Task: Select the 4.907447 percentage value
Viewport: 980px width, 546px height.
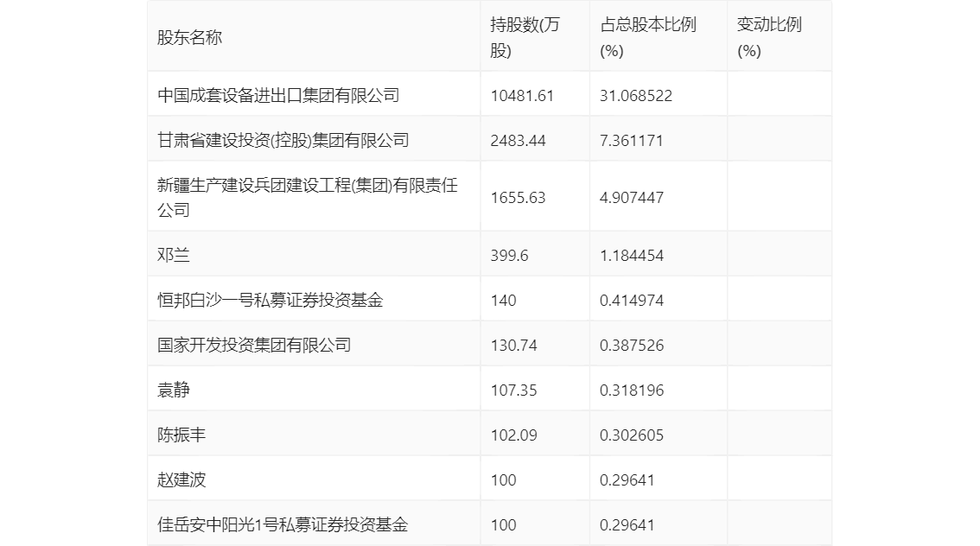Action: pyautogui.click(x=631, y=198)
